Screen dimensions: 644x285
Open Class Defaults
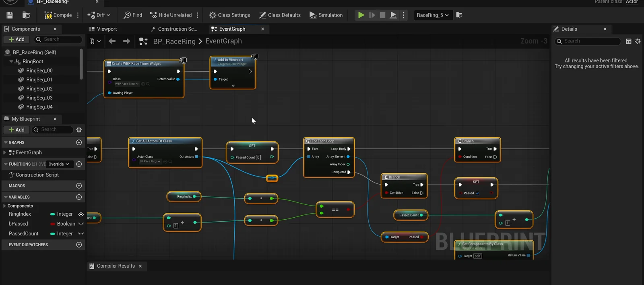(280, 15)
